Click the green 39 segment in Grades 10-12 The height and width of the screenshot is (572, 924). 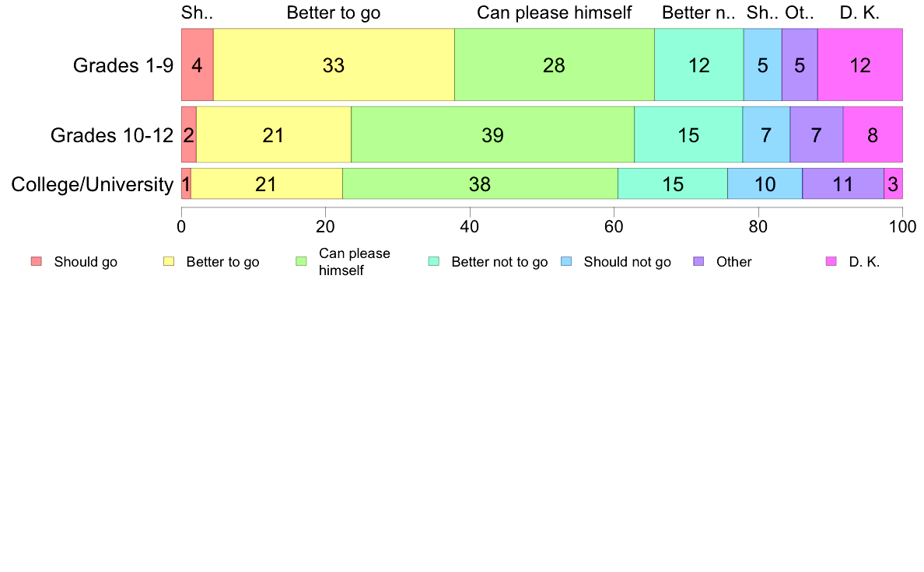click(492, 134)
